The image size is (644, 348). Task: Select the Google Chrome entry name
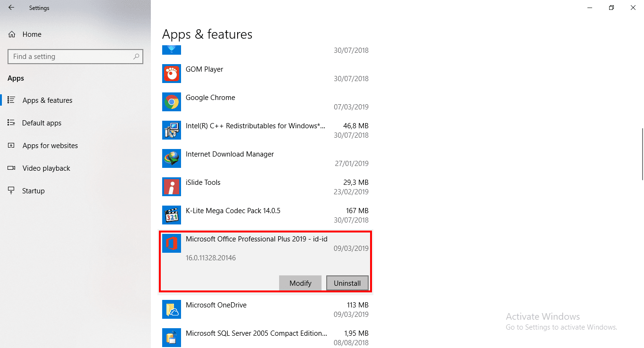click(210, 98)
